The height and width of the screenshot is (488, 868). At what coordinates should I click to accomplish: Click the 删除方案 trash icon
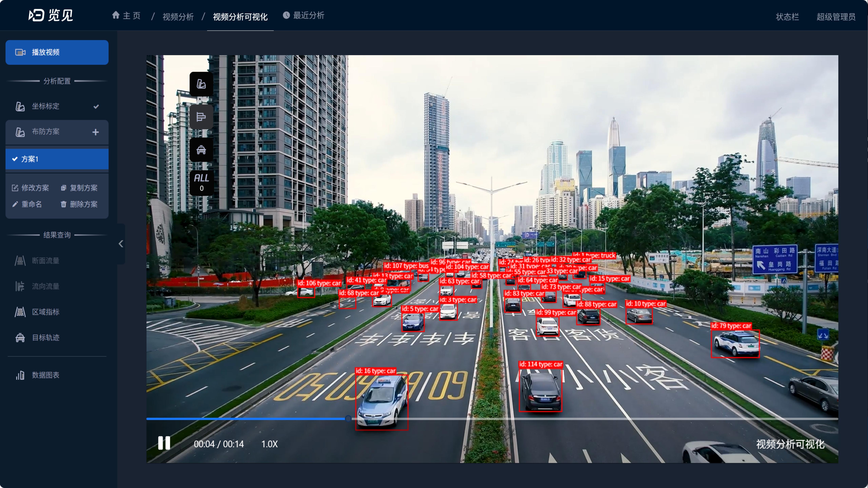coord(63,204)
